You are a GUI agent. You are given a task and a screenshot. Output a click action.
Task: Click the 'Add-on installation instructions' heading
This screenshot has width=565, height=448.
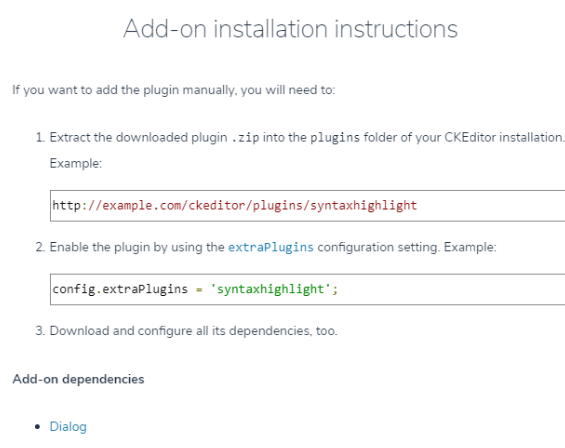[290, 29]
